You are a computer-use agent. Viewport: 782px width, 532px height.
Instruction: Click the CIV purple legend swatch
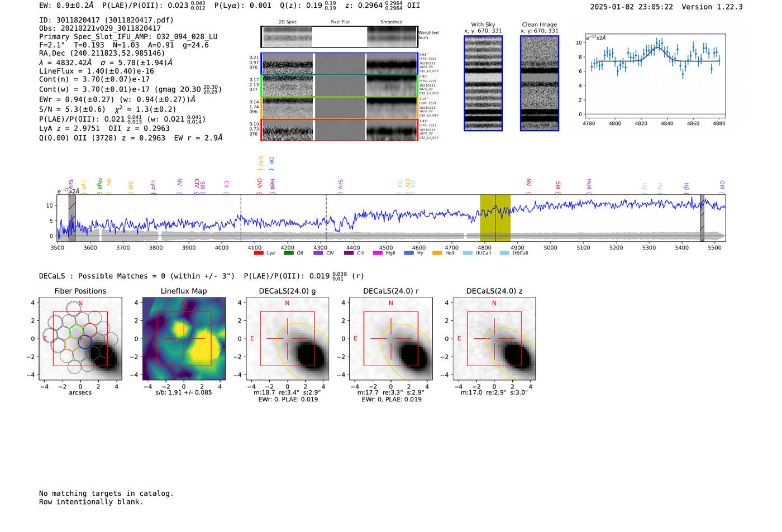[318, 253]
